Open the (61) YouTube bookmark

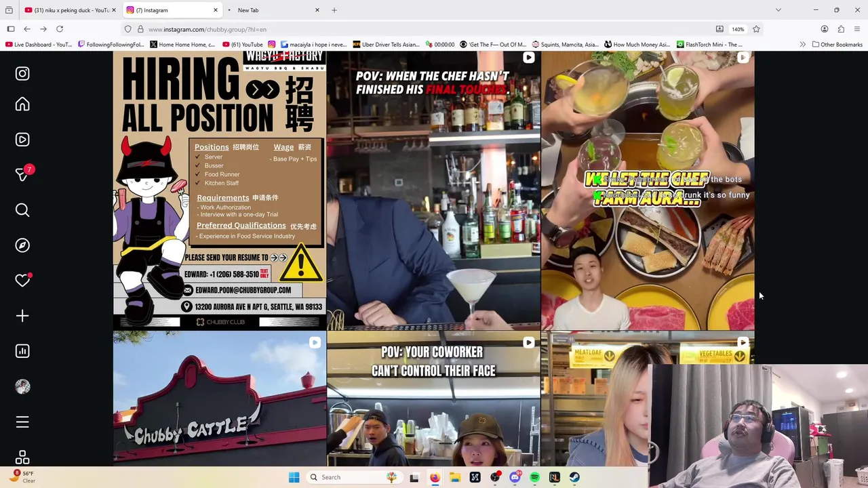[242, 45]
